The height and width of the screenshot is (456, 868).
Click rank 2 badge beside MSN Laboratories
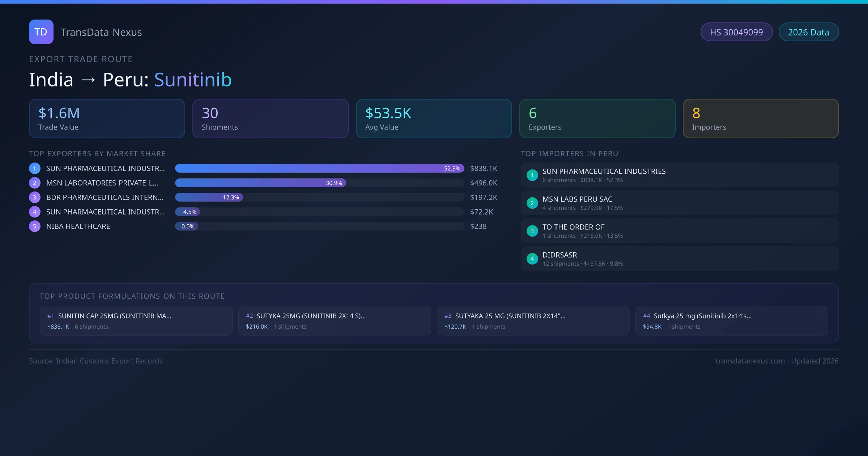(34, 183)
